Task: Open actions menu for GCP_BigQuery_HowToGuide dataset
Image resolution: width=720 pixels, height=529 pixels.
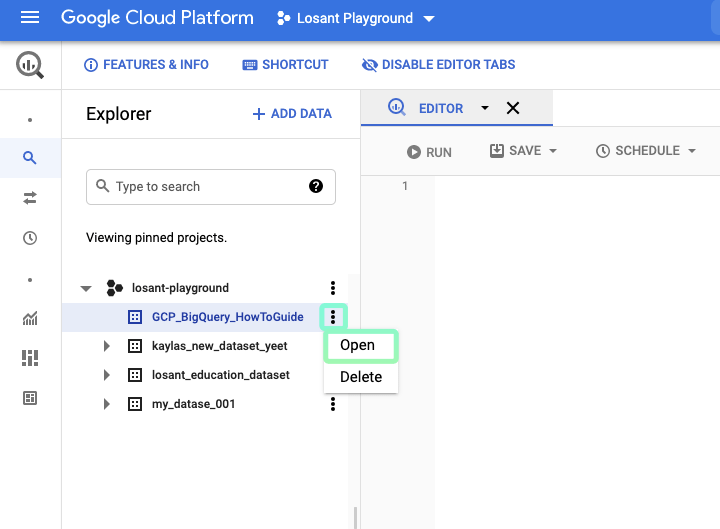Action: click(333, 317)
